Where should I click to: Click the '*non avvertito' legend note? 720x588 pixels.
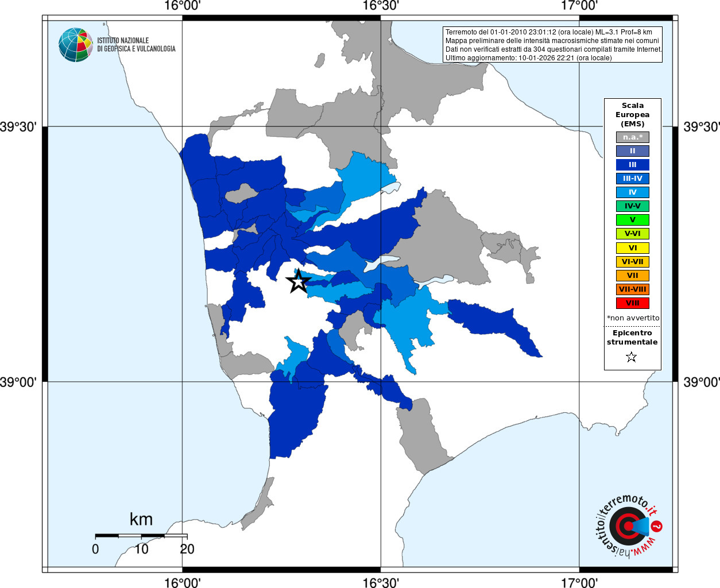tap(633, 318)
